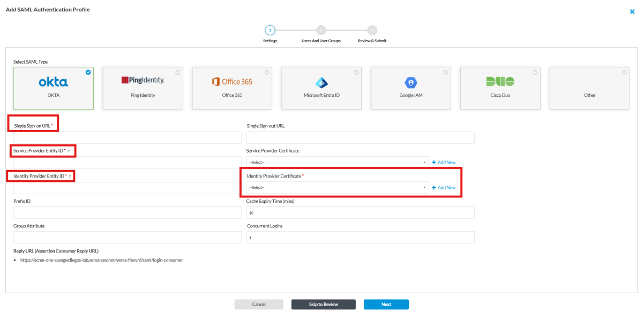Viewport: 644px width, 314px height.
Task: Select the OKTA SAML type card
Action: tap(54, 88)
